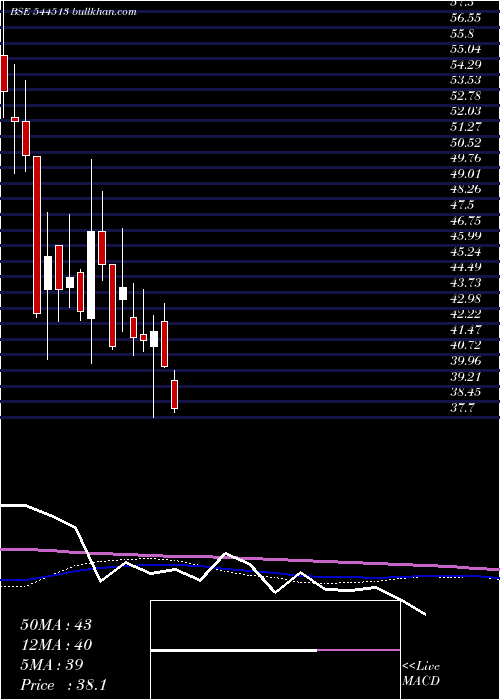Screen dimensions: 500x700
Task: Click the 5MA : 39 readout
Action: point(52,665)
